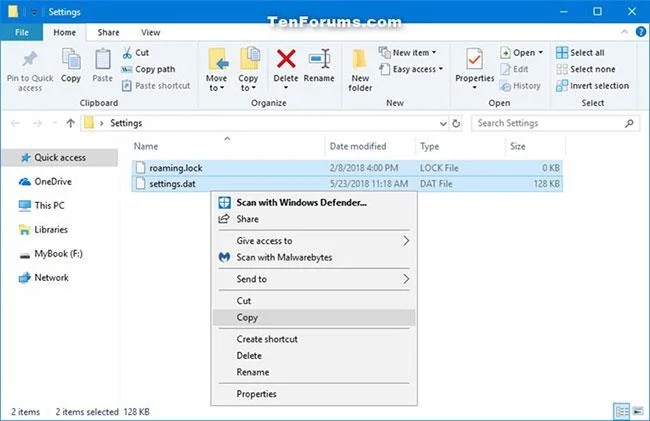This screenshot has width=650, height=421.
Task: Click Select none in ribbon
Action: pyautogui.click(x=586, y=69)
